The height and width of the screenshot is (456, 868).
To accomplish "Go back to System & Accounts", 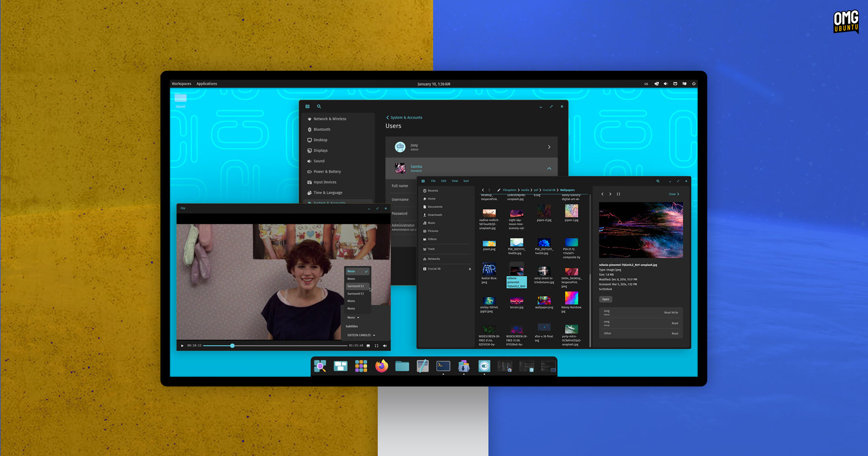I will point(404,118).
